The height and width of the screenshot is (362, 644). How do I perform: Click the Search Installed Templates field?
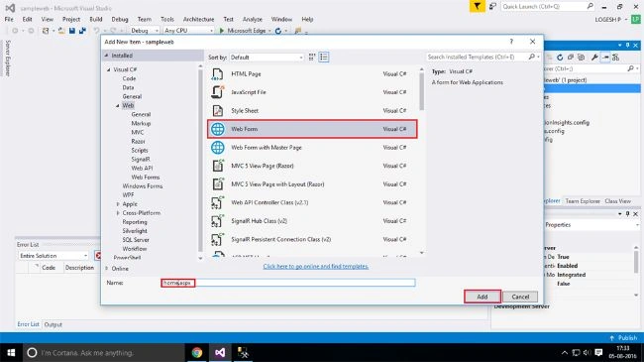click(x=478, y=57)
